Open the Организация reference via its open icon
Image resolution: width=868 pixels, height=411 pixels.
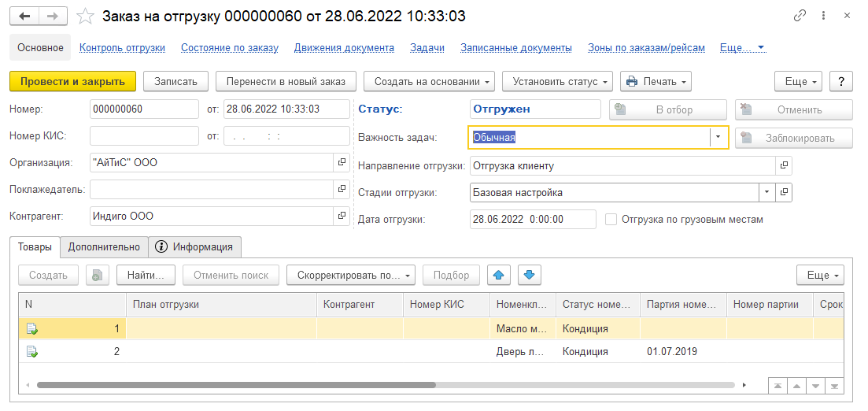tap(342, 162)
